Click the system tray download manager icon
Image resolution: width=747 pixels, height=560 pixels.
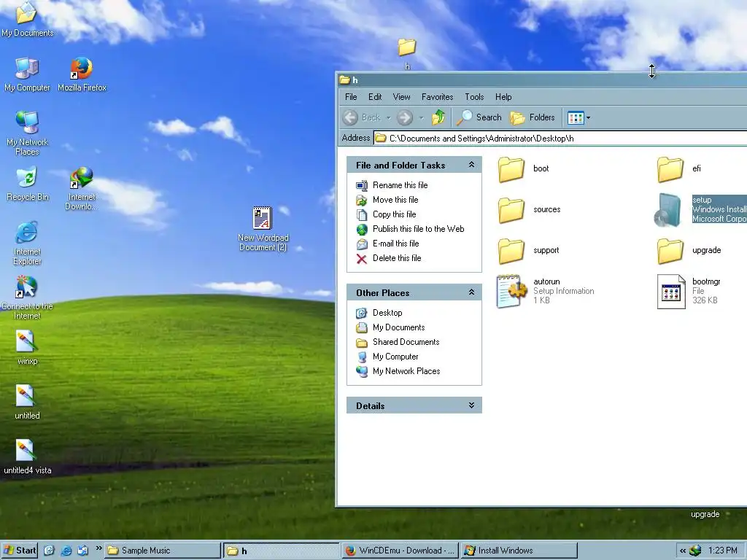pyautogui.click(x=695, y=551)
